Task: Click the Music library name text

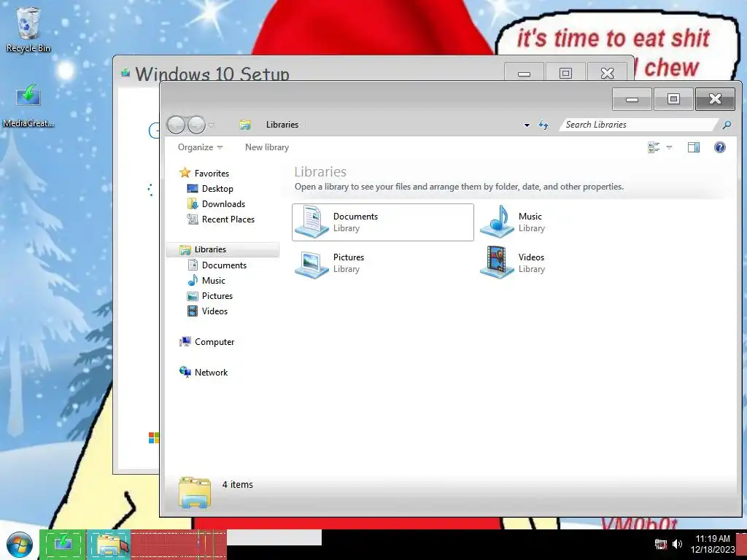Action: coord(530,216)
